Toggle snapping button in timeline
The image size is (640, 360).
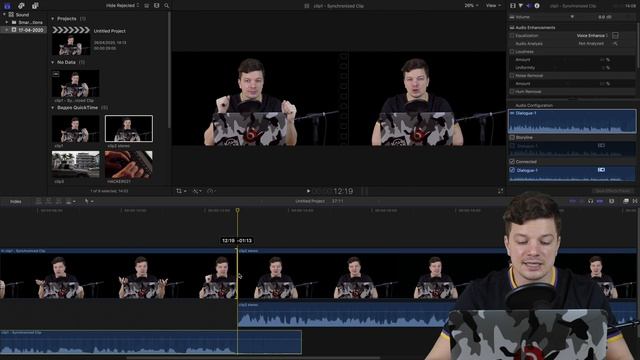(599, 201)
